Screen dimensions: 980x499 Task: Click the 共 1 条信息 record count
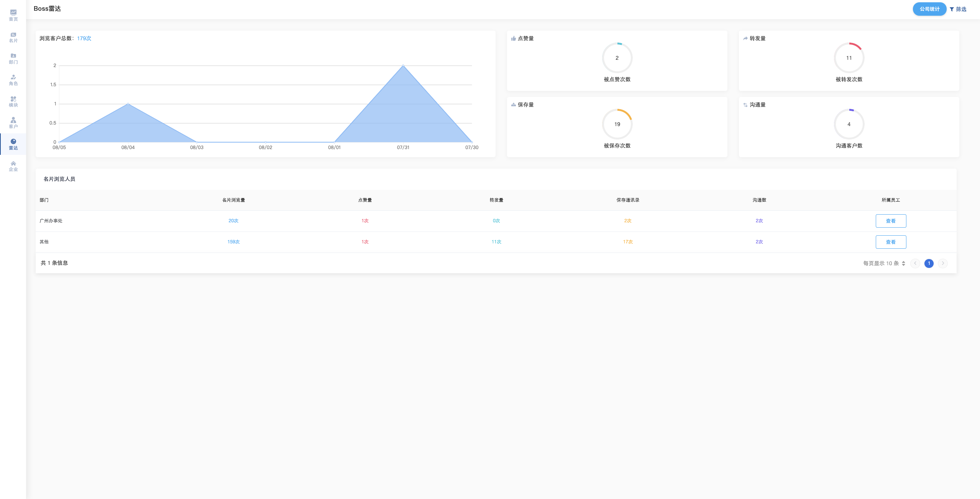click(x=54, y=263)
